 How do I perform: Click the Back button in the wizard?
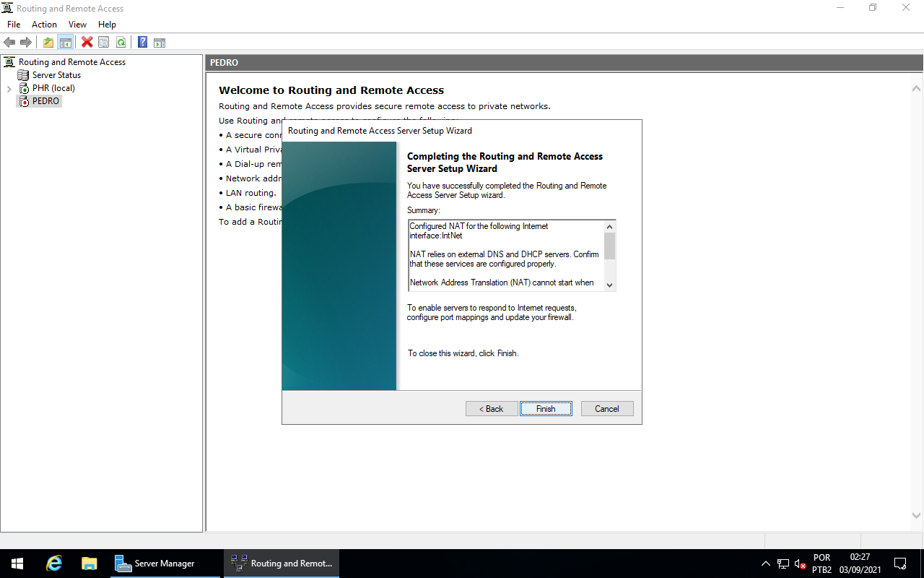pyautogui.click(x=492, y=408)
